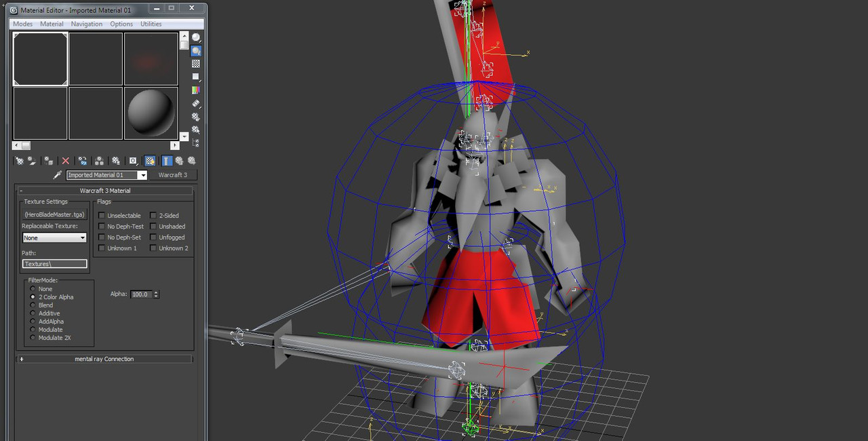This screenshot has height=441, width=868.
Task: Open the Imported Material 01 name dropdown
Action: point(142,175)
